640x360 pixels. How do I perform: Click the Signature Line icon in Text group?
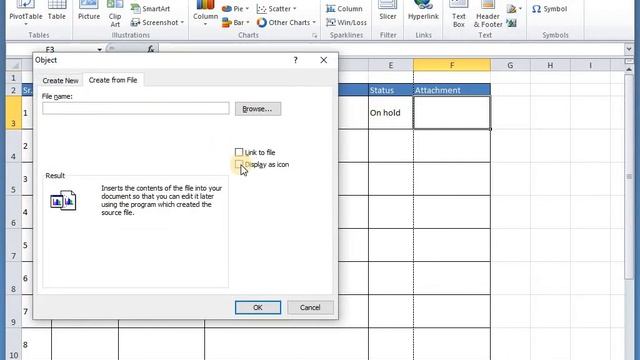click(x=512, y=9)
